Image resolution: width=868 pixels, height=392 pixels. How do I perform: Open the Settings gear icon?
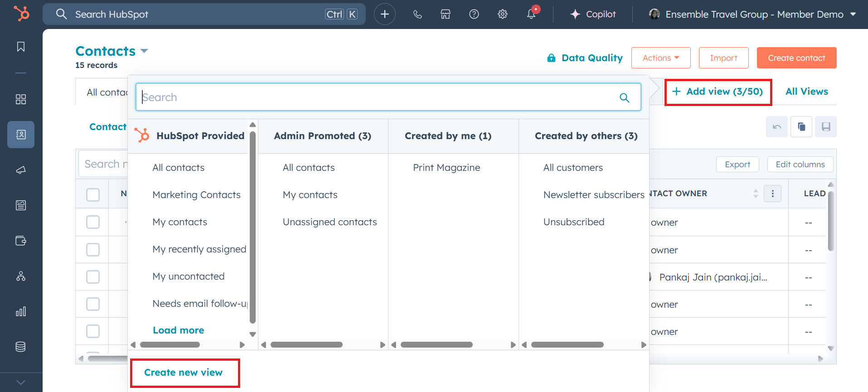pos(503,14)
